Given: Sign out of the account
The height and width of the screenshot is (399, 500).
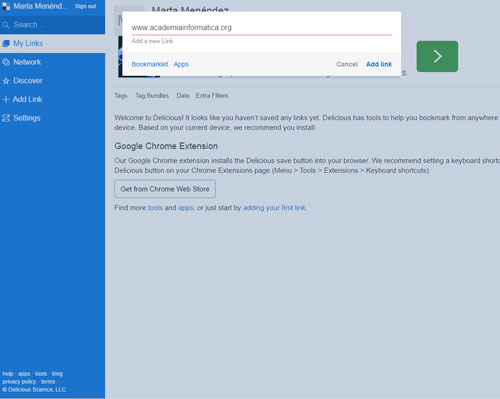Looking at the screenshot, I should pyautogui.click(x=85, y=6).
